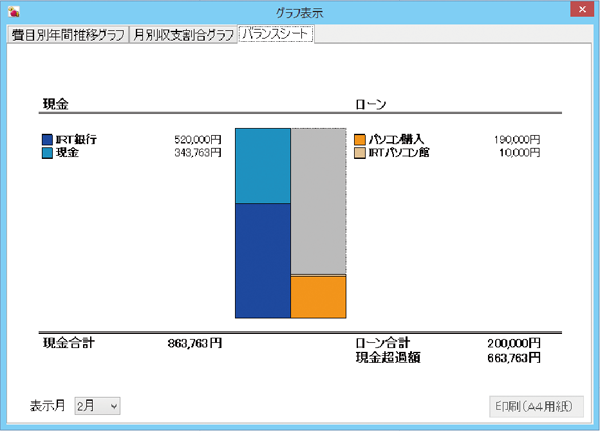The image size is (600, 431).
Task: Click the light blue 現金 bar segment
Action: coord(262,166)
